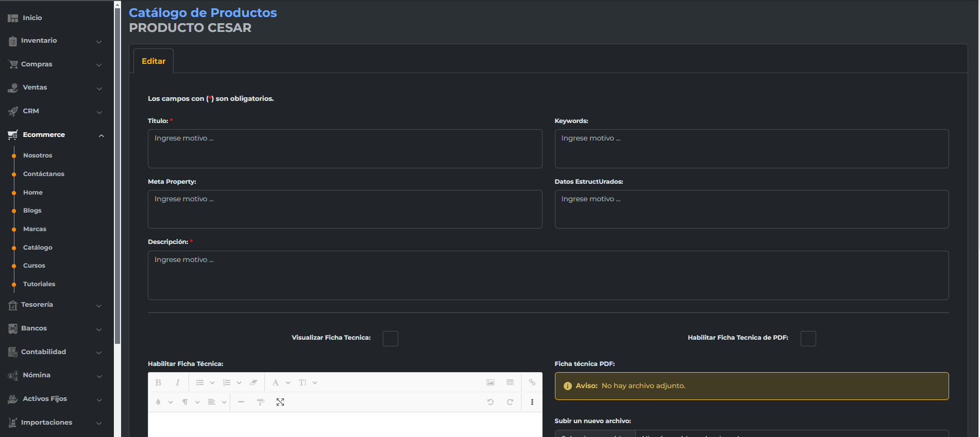Click the Importaciones sidebar icon
Image resolution: width=980 pixels, height=437 pixels.
click(13, 423)
